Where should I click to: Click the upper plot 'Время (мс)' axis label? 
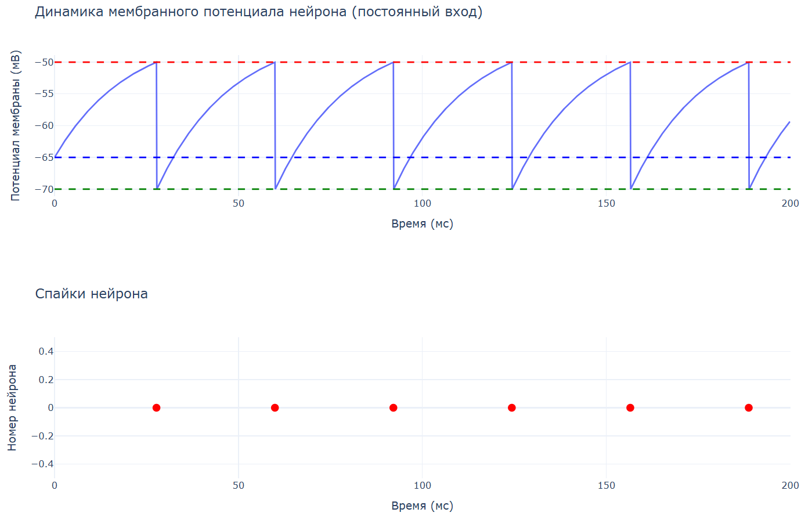click(423, 223)
